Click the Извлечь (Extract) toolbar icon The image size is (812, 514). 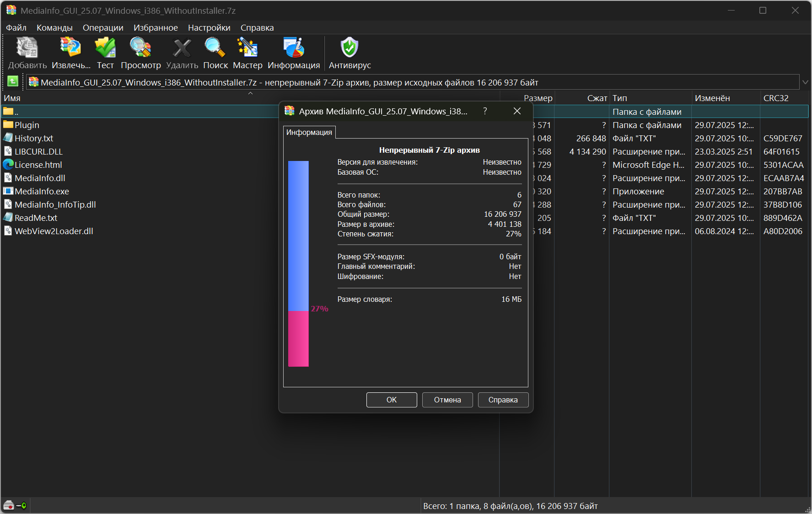click(x=70, y=48)
